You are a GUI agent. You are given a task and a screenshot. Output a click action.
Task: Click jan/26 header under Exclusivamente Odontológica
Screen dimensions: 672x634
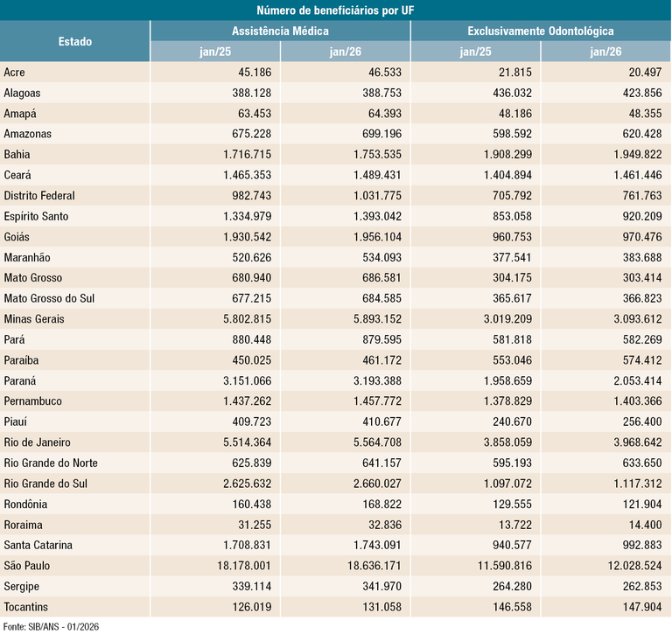tap(605, 52)
